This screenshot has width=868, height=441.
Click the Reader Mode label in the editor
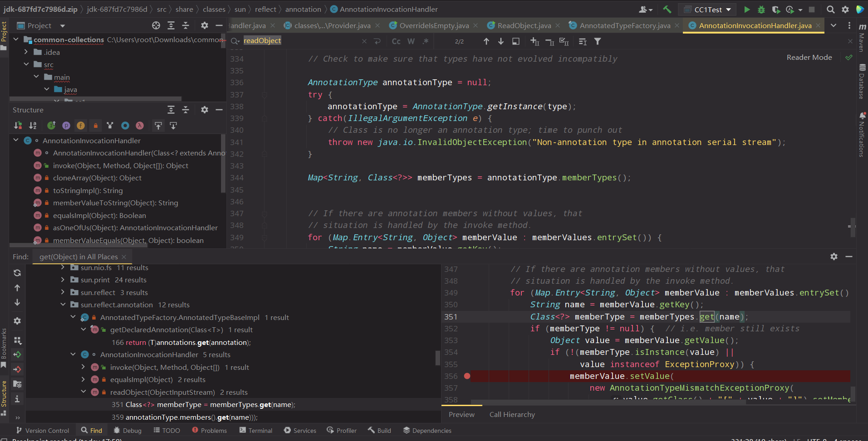[x=809, y=58]
